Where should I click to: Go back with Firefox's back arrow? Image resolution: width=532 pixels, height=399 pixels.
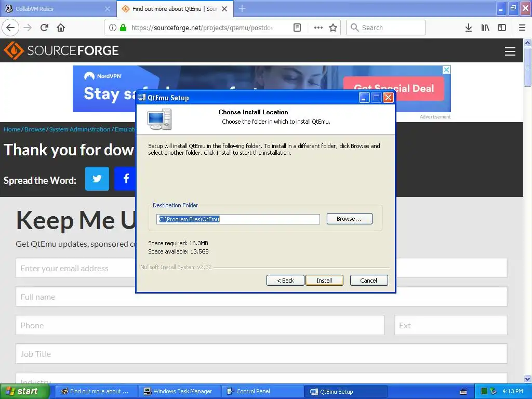click(x=10, y=28)
